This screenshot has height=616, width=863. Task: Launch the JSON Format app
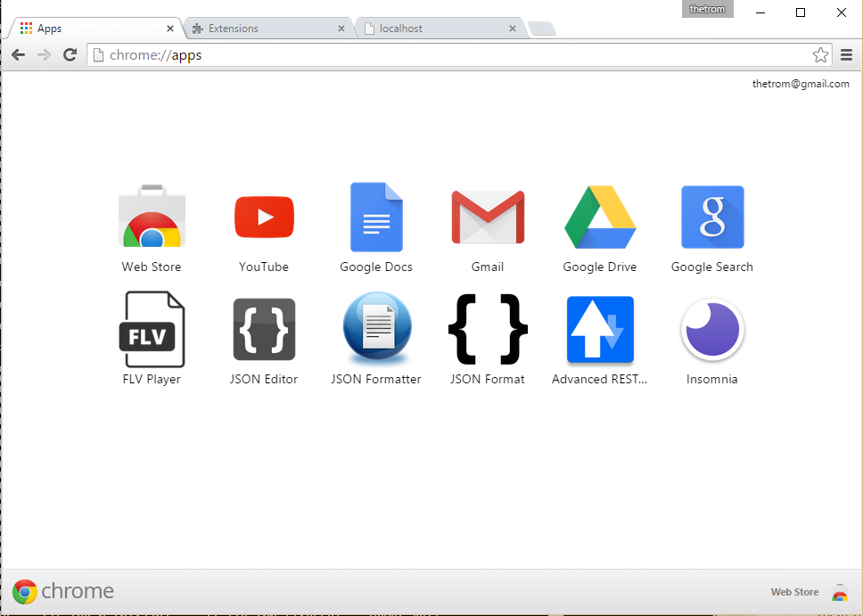click(x=488, y=330)
